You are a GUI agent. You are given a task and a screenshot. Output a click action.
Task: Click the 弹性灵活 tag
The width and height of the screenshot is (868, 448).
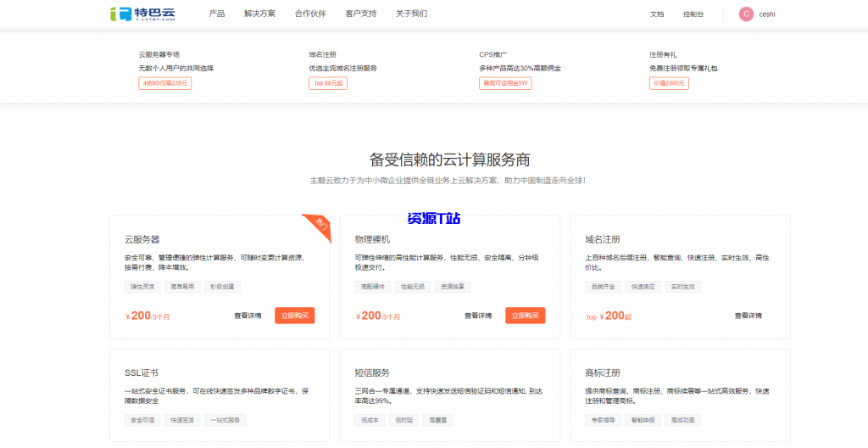point(142,287)
